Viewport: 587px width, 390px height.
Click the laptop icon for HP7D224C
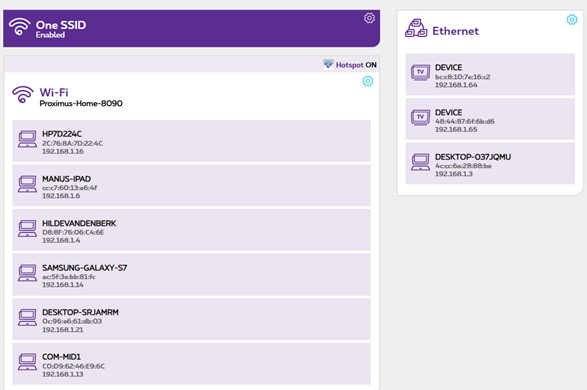pyautogui.click(x=27, y=139)
